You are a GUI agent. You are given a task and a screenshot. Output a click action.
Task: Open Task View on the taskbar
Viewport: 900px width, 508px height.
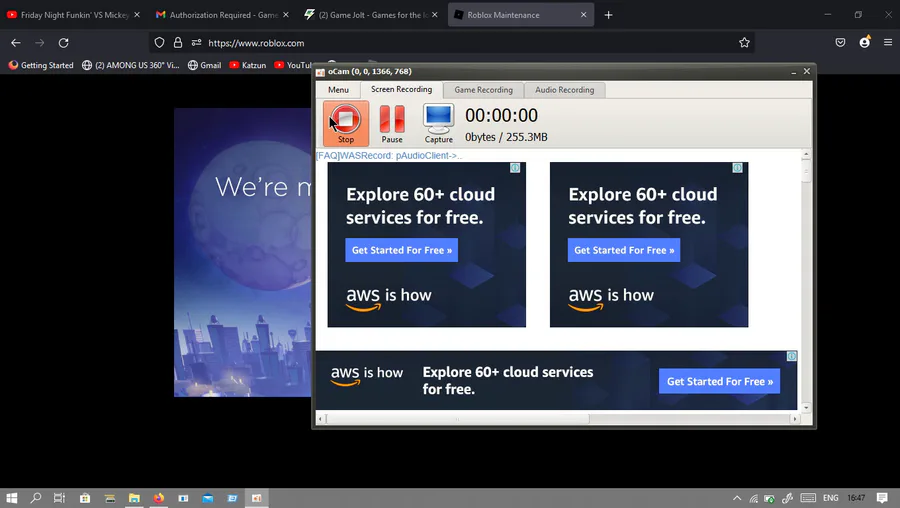(59, 498)
